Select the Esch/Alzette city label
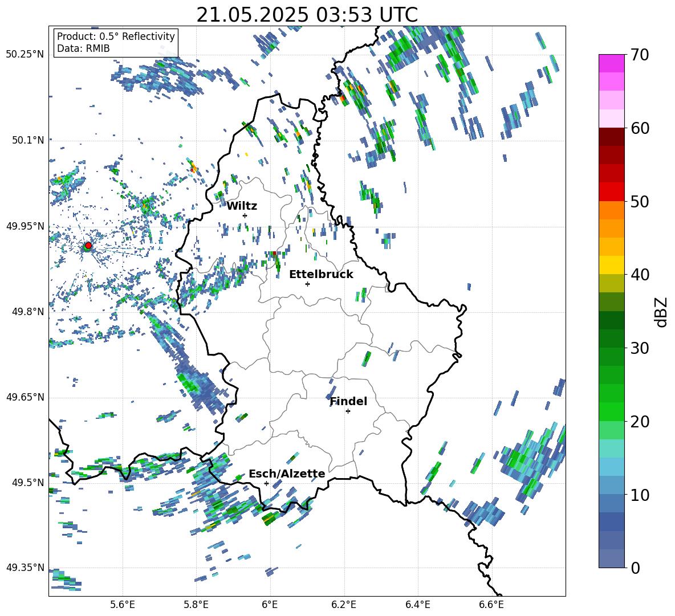This screenshot has width=675, height=616. pos(287,474)
